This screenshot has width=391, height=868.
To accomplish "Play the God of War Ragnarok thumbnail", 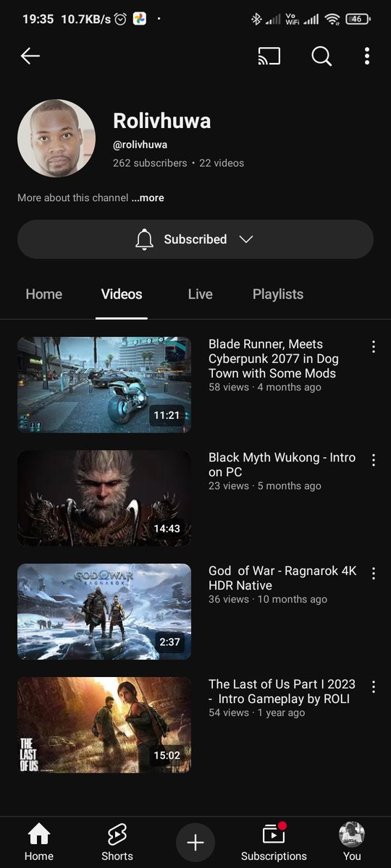I will 104,612.
